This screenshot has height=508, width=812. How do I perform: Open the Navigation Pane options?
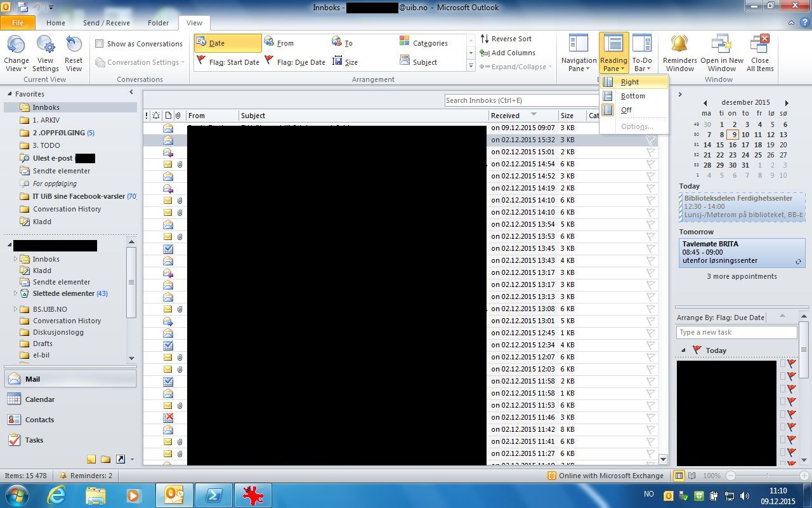click(578, 53)
